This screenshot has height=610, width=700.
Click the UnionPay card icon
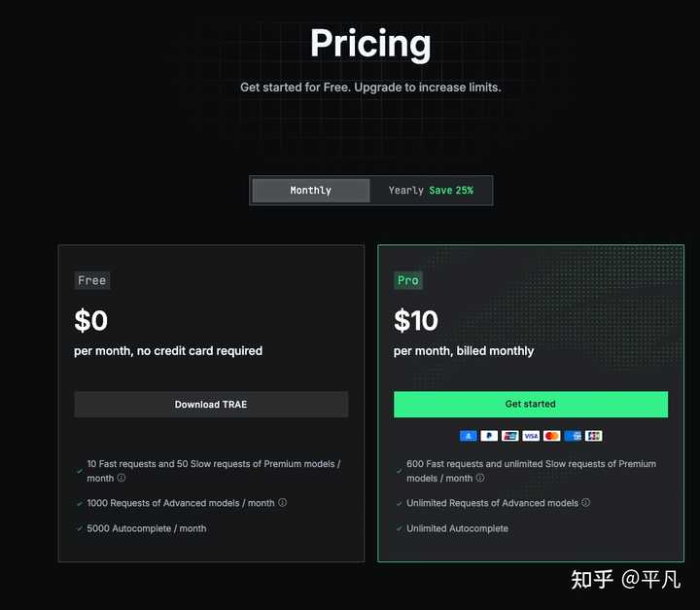point(510,436)
